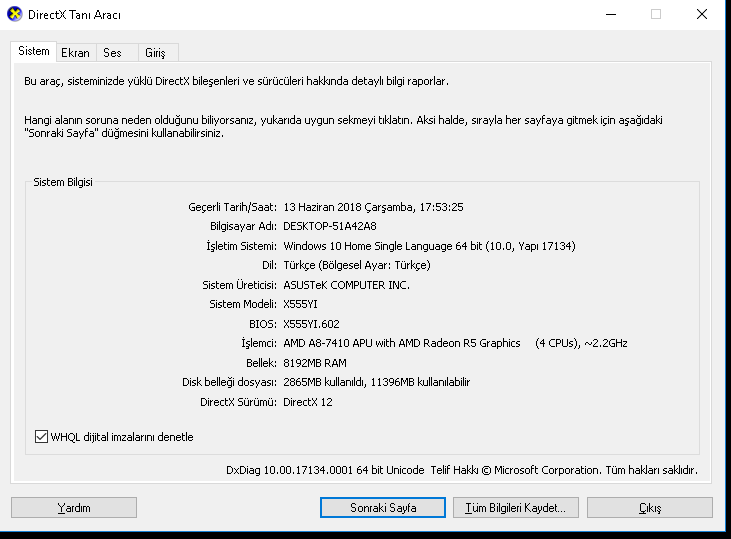This screenshot has height=539, width=731.
Task: Click the Sistem Bilgisi group label
Action: point(63,182)
